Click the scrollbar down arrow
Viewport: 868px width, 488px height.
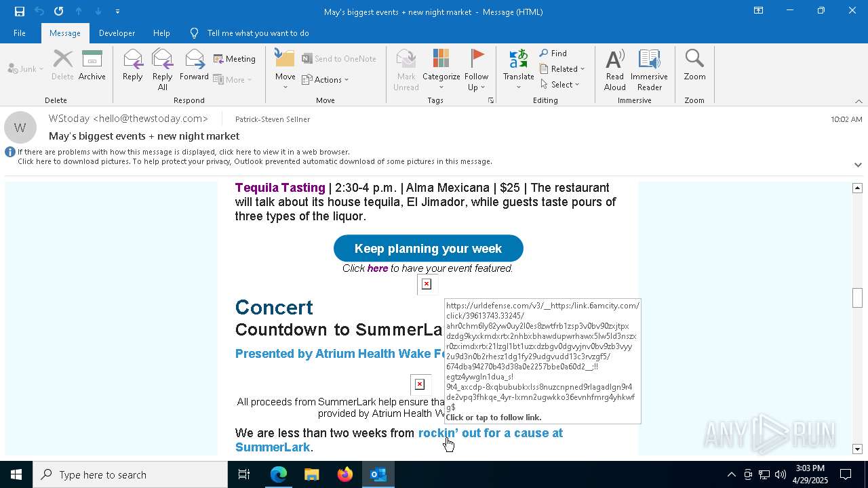pyautogui.click(x=858, y=449)
